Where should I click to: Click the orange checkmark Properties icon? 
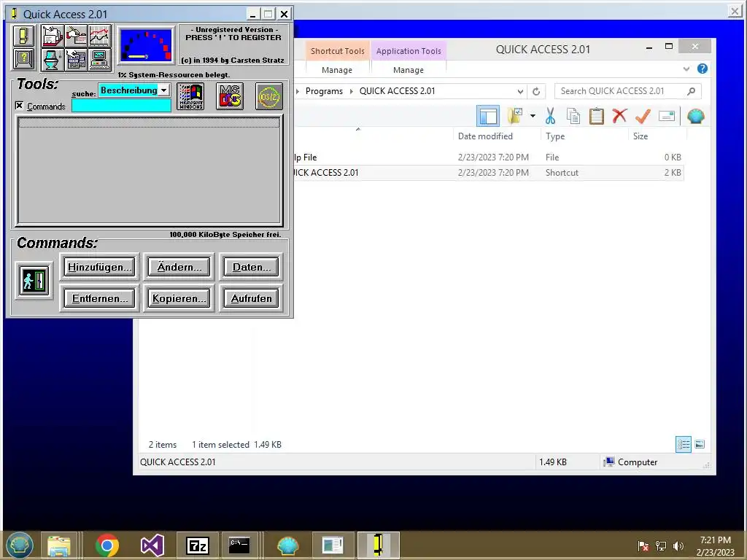pos(643,116)
